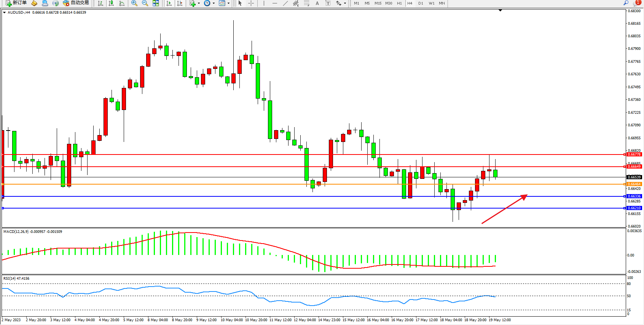Switch chart to candlestick display mode
This screenshot has height=325, width=644.
111,3
